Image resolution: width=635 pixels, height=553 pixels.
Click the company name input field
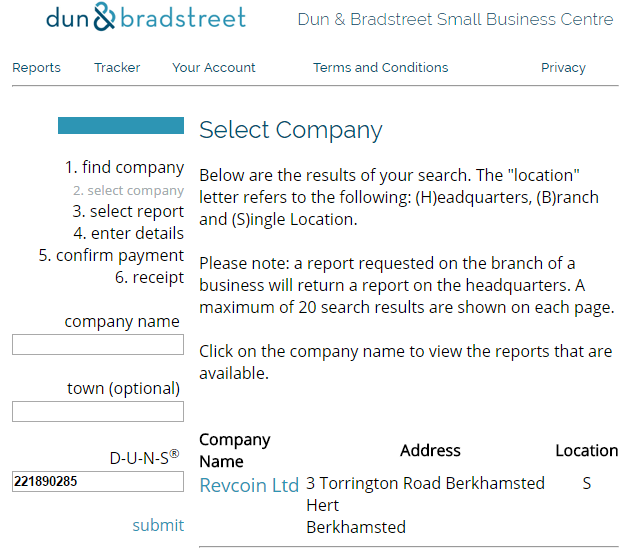point(98,345)
